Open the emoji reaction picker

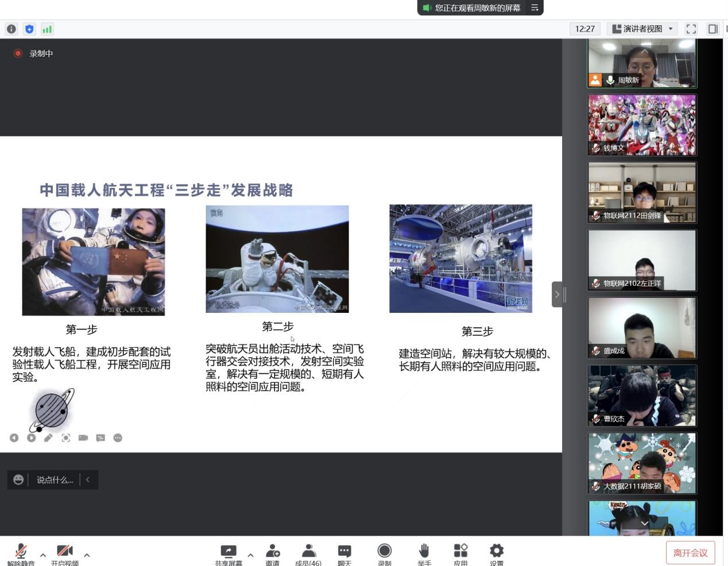(18, 480)
